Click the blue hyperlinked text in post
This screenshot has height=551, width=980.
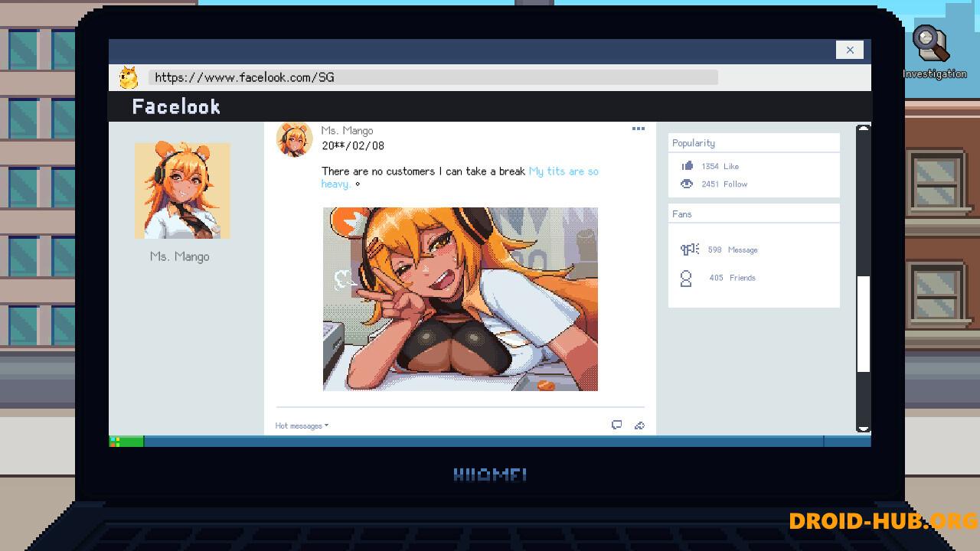pos(563,171)
